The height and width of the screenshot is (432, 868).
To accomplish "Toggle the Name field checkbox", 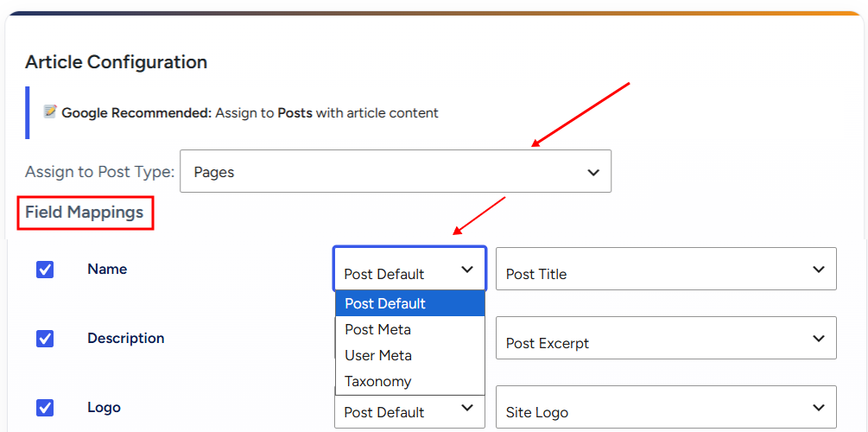I will 45,270.
